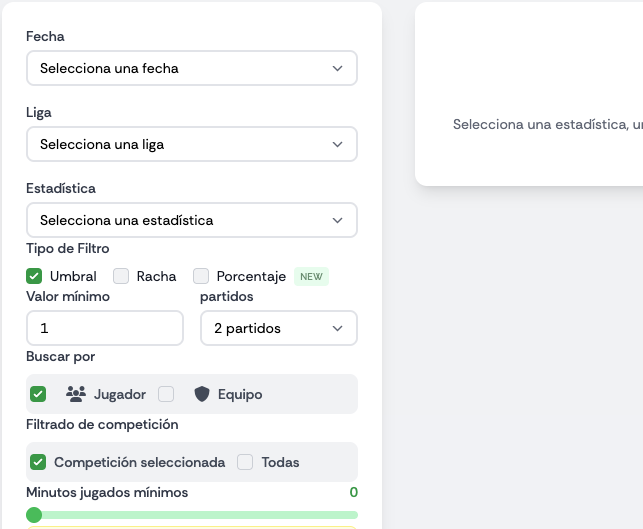Click the Porcentaje label text
This screenshot has height=529, width=643.
pyautogui.click(x=251, y=277)
